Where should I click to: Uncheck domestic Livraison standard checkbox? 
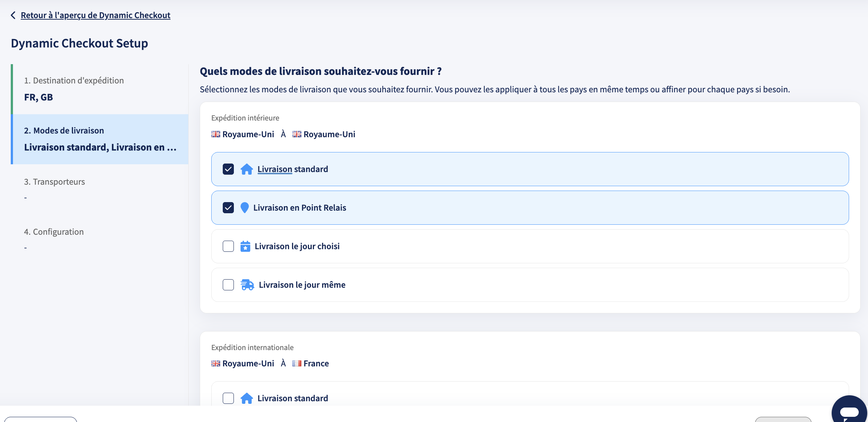pos(228,169)
